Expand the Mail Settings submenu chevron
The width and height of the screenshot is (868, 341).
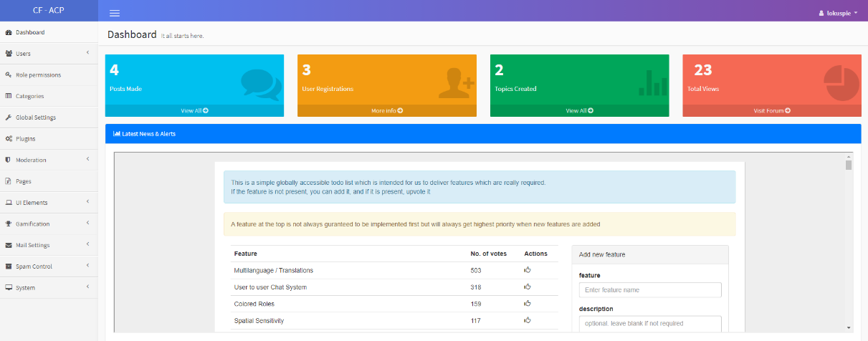(x=87, y=244)
